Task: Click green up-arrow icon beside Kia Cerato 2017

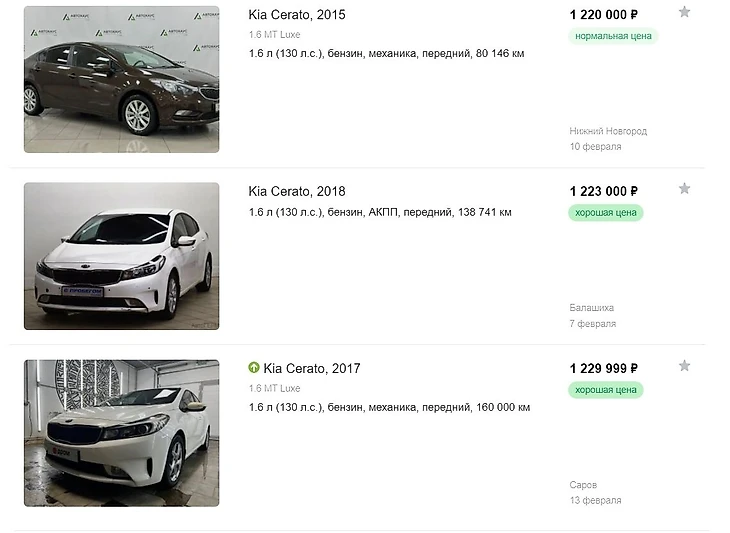Action: 254,368
